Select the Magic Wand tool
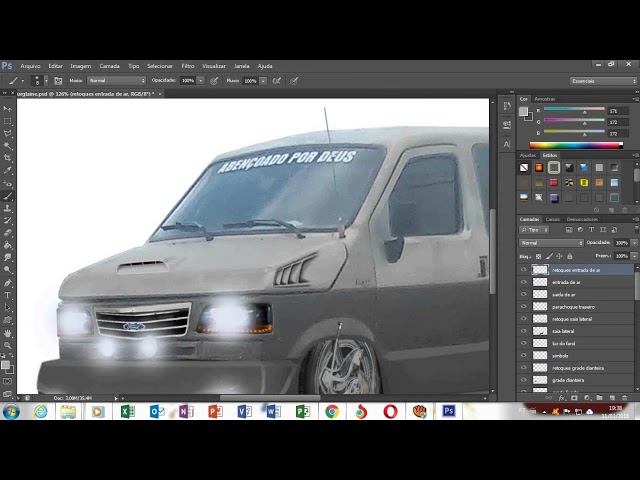 (x=7, y=146)
